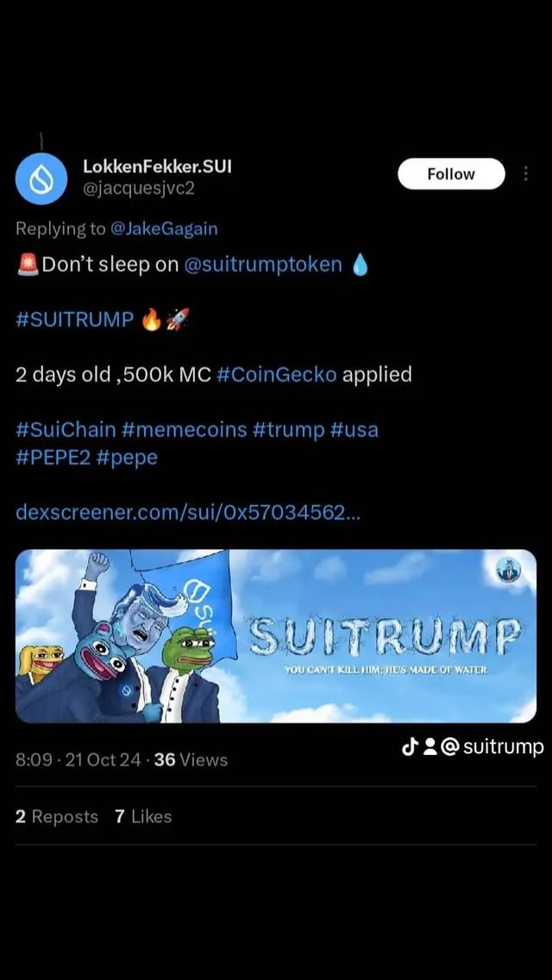Open LokkenFekker.SUI profile avatar
552x980 pixels.
pyautogui.click(x=41, y=178)
